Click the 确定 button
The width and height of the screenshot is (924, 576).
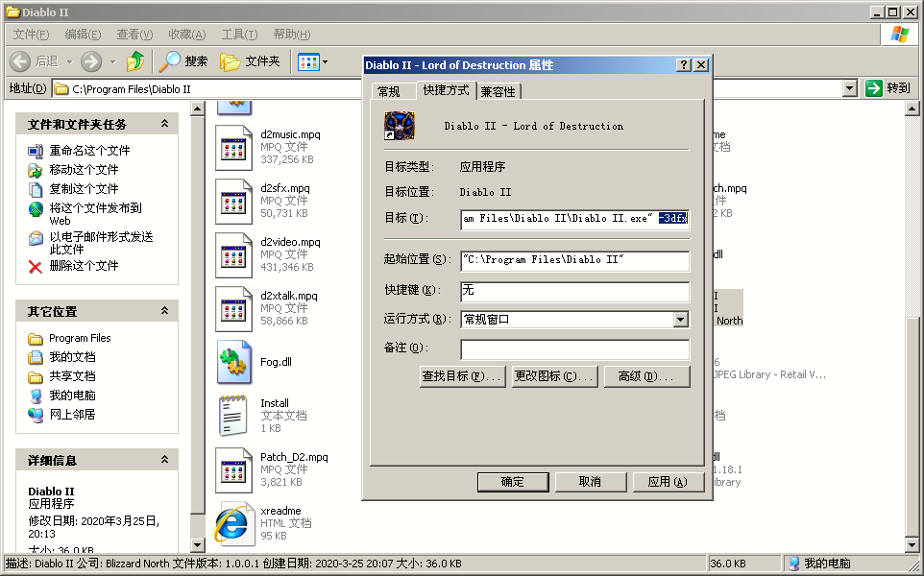pos(513,482)
